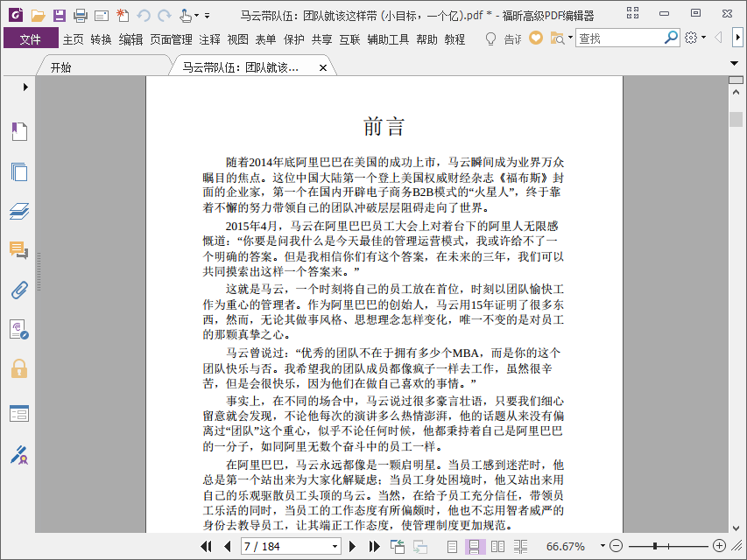This screenshot has width=747, height=560.
Task: Open the Bookmarks panel
Action: [19, 131]
